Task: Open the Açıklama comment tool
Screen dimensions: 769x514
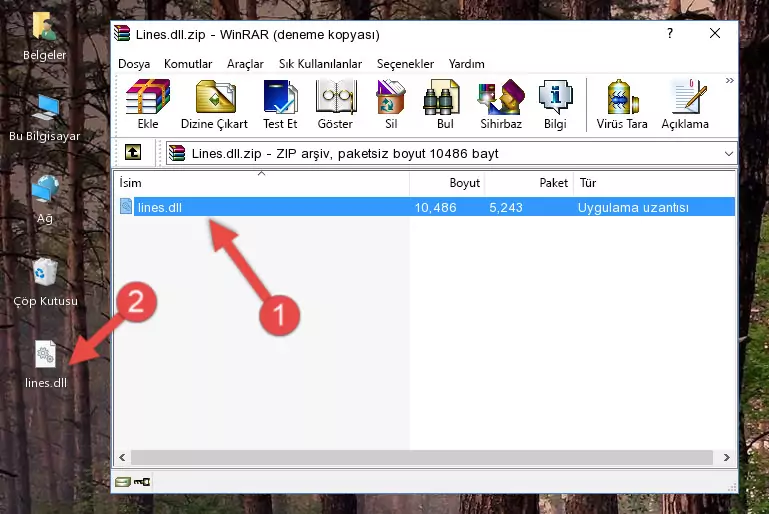Action: pos(685,104)
